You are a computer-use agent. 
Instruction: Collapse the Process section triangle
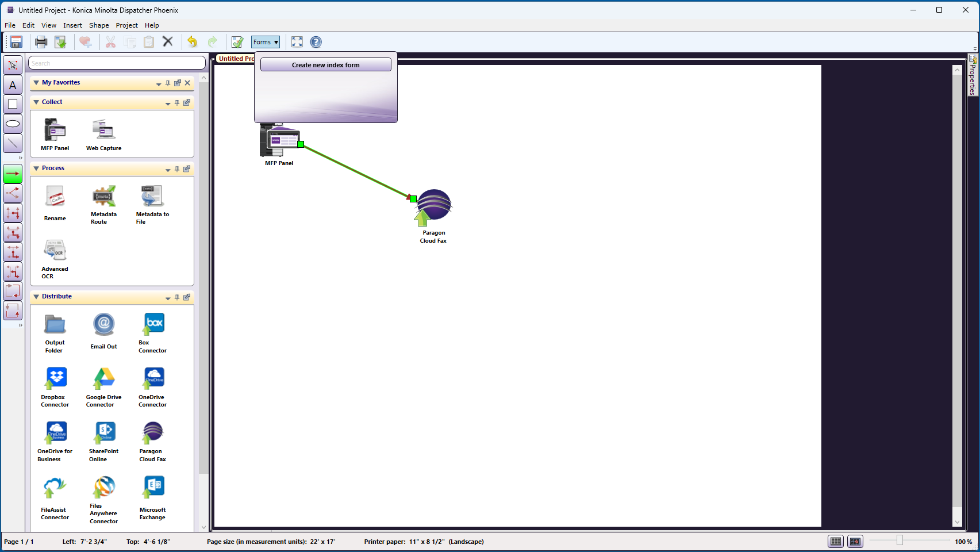pos(36,168)
